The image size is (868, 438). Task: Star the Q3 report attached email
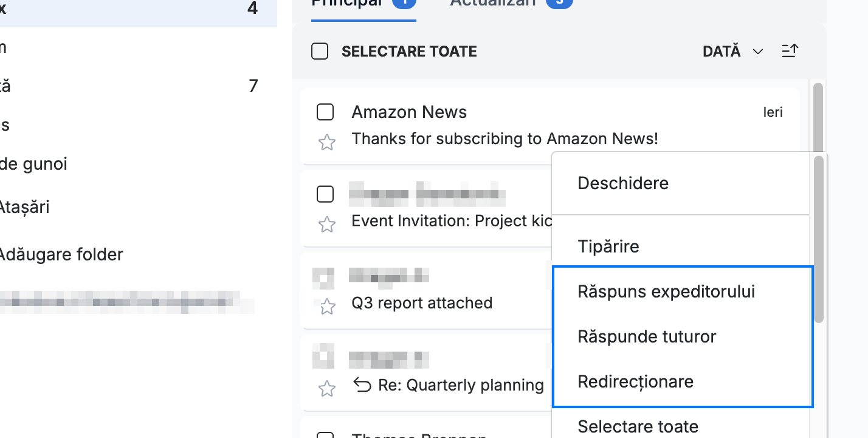(x=327, y=307)
